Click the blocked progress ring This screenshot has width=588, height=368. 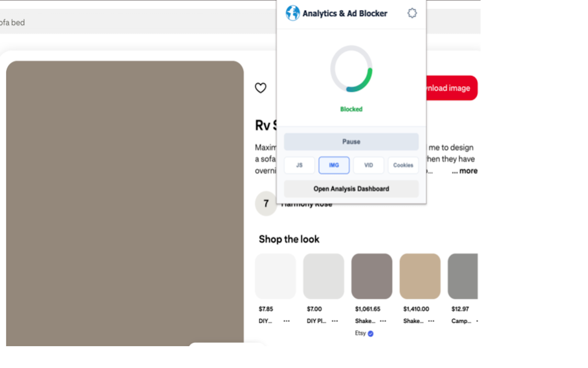click(x=351, y=69)
